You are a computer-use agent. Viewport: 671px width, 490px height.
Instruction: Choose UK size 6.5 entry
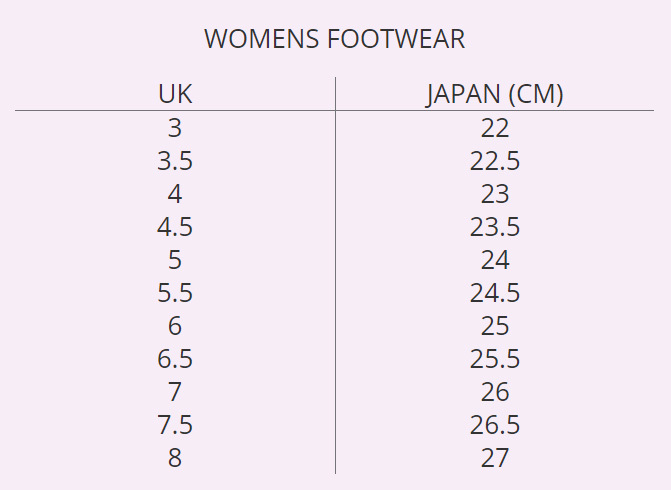click(175, 359)
